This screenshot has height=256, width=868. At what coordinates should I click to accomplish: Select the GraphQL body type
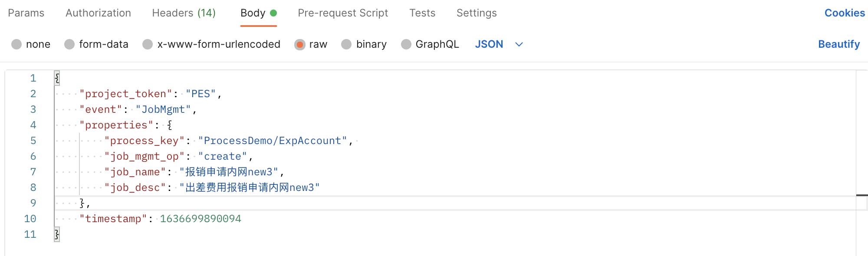pyautogui.click(x=430, y=44)
